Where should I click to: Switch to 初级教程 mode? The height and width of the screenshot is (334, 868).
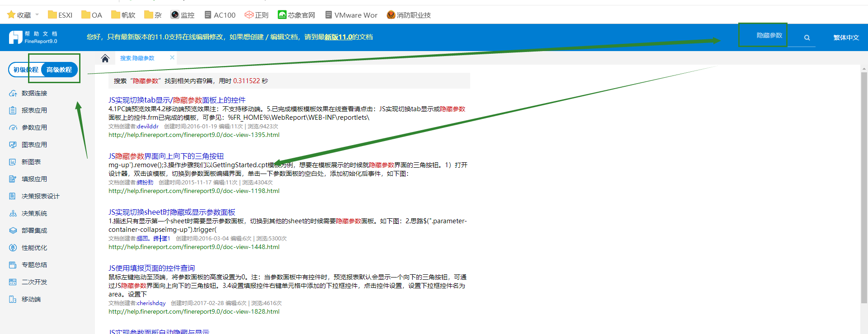(x=25, y=70)
